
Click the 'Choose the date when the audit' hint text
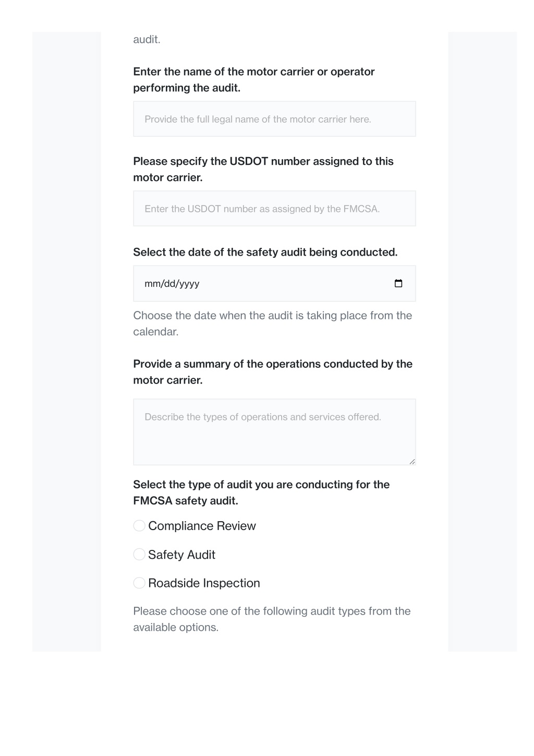tap(273, 323)
